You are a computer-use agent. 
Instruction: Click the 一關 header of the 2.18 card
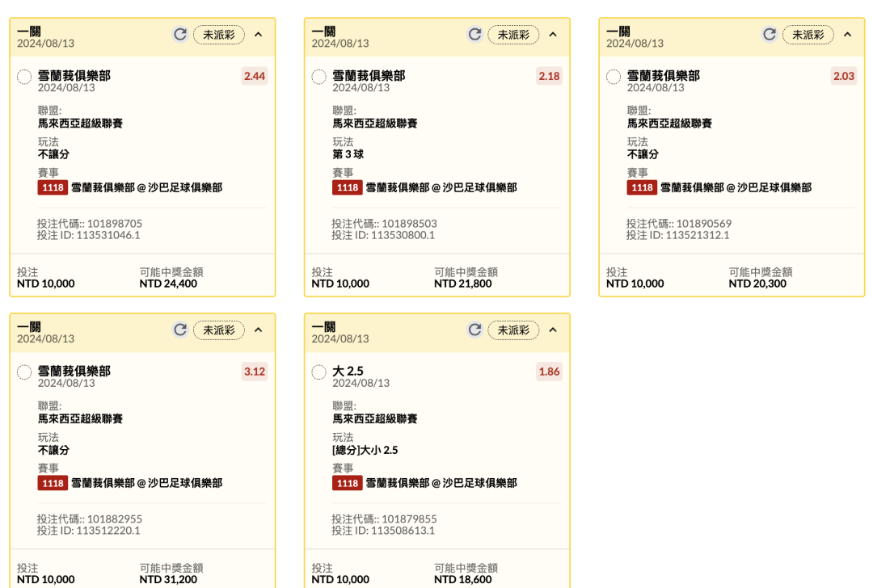tap(323, 31)
